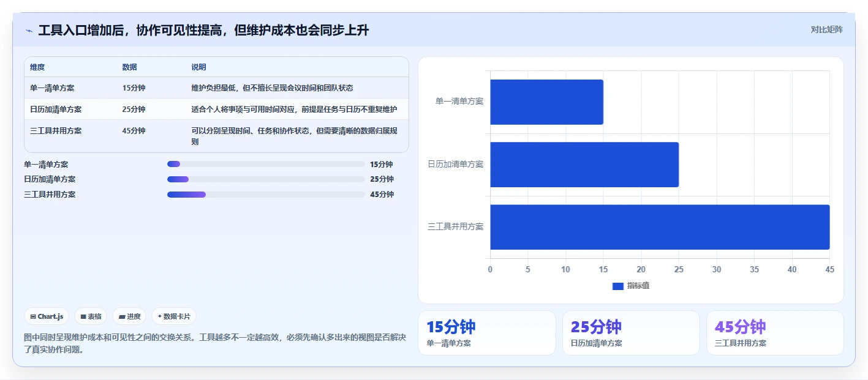Viewport: 868px width, 380px height.
Task: Select 单一清单方案 cell in the table
Action: click(52, 88)
